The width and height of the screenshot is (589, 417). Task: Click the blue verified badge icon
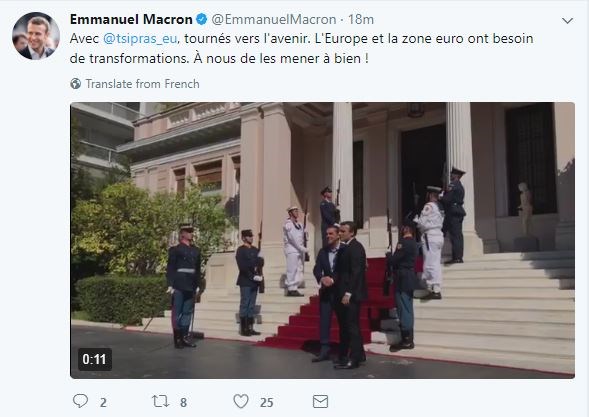tap(202, 19)
